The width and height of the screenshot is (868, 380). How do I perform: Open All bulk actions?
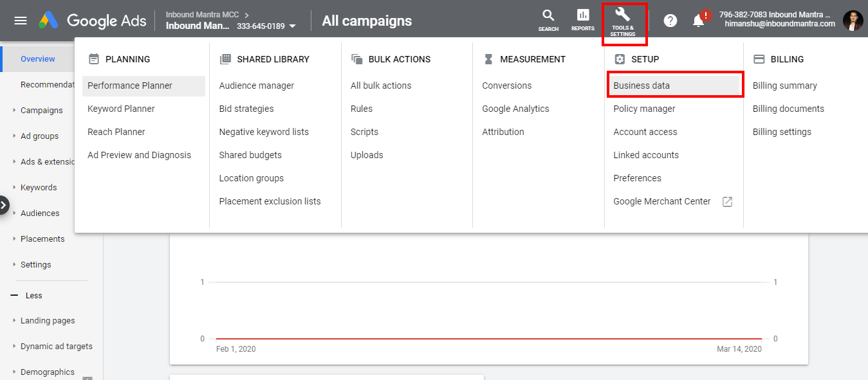381,86
